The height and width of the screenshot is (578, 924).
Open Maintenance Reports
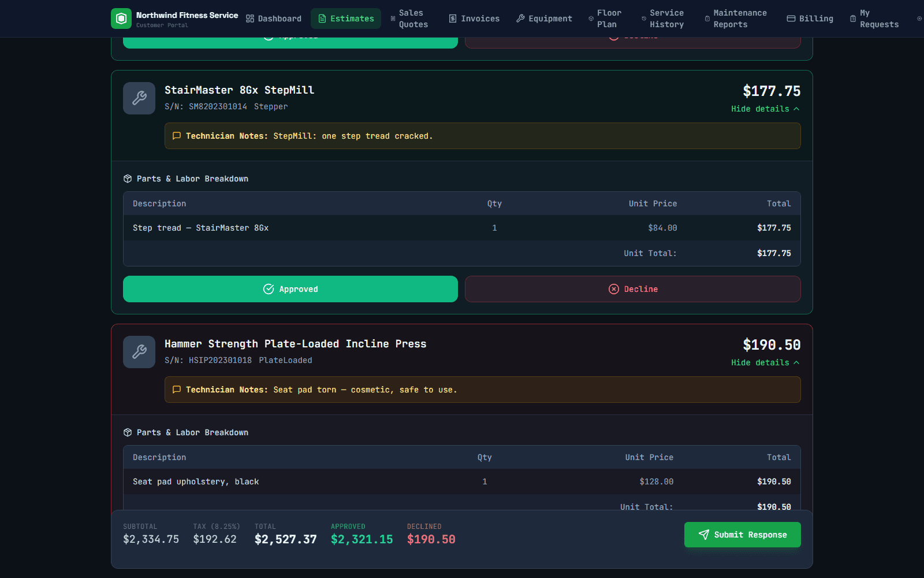tap(737, 18)
